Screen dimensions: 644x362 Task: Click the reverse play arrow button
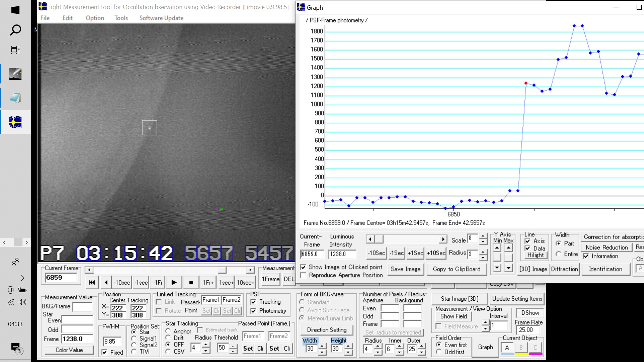pyautogui.click(x=106, y=283)
